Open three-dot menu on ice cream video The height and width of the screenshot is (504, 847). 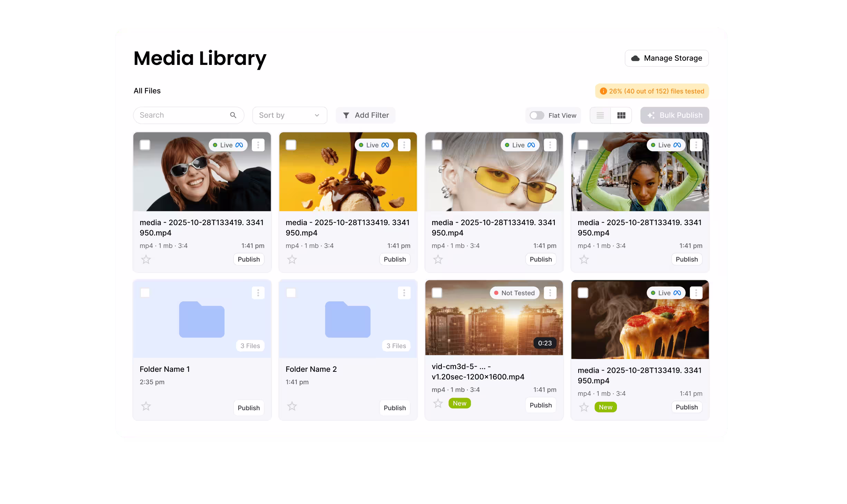[x=404, y=145]
